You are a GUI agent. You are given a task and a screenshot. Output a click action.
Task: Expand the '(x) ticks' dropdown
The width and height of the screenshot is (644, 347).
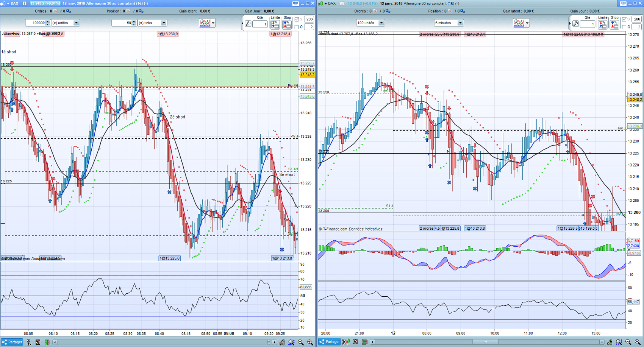coord(163,23)
